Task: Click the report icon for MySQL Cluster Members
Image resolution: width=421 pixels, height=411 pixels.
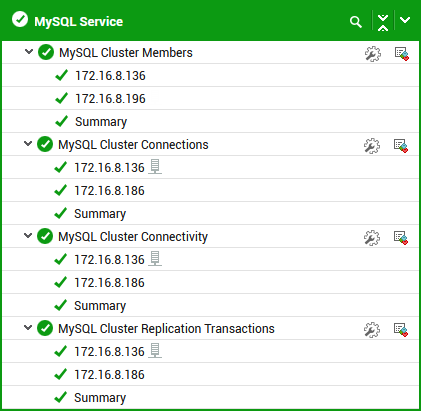Action: click(x=402, y=54)
